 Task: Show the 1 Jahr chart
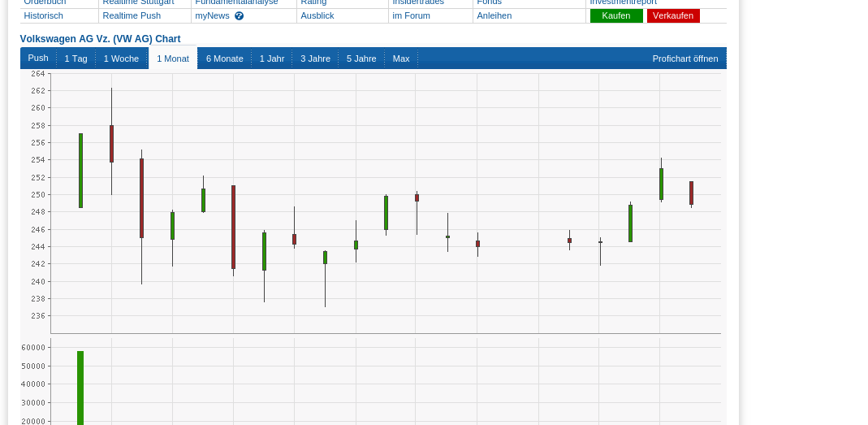[272, 59]
